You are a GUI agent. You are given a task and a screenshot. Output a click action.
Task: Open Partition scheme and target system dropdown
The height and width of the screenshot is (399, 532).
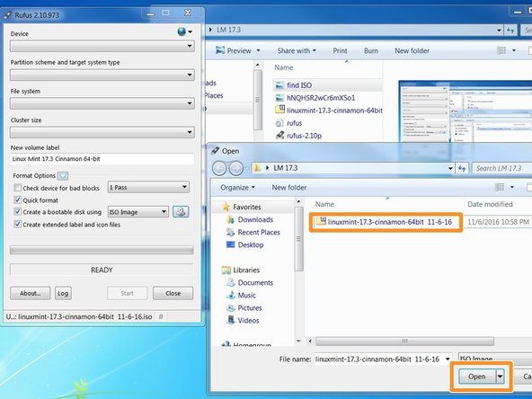(102, 75)
